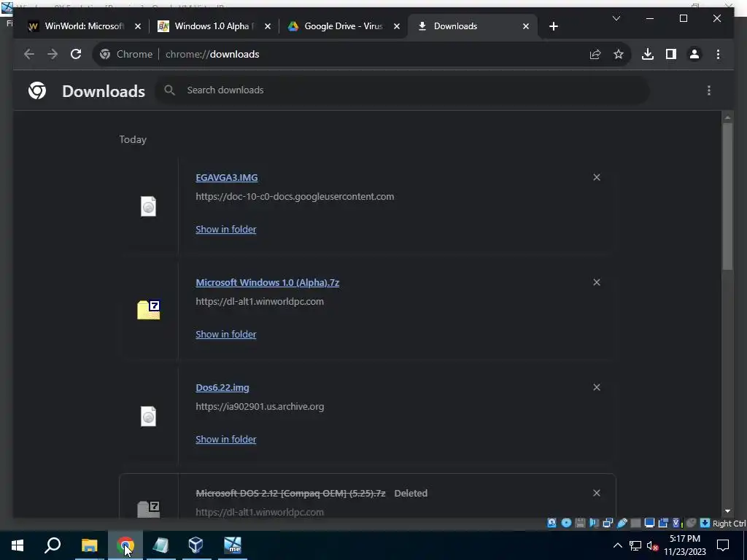Image resolution: width=747 pixels, height=560 pixels.
Task: Click the https://ia902901.us.archive.org source text
Action: (260, 407)
